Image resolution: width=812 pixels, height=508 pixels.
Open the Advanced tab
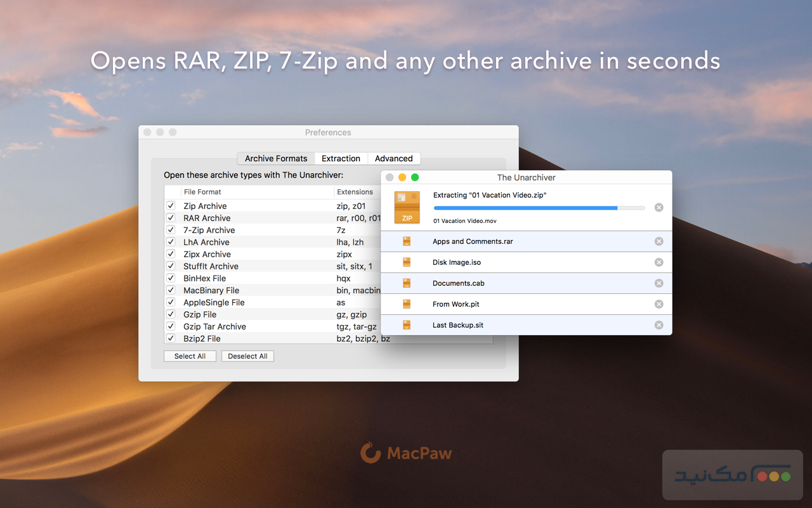(393, 159)
